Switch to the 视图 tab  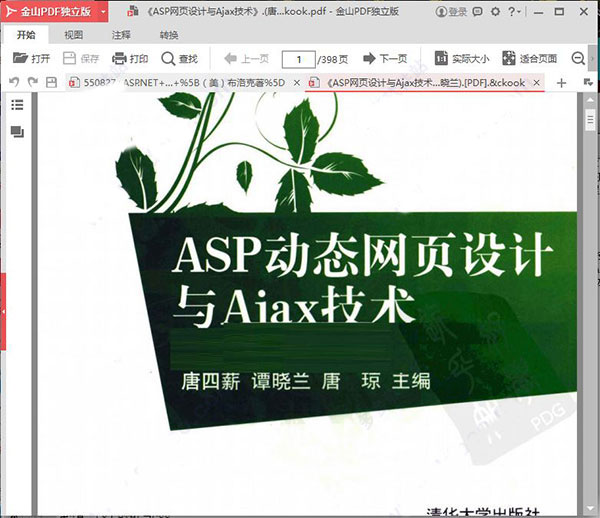[73, 35]
